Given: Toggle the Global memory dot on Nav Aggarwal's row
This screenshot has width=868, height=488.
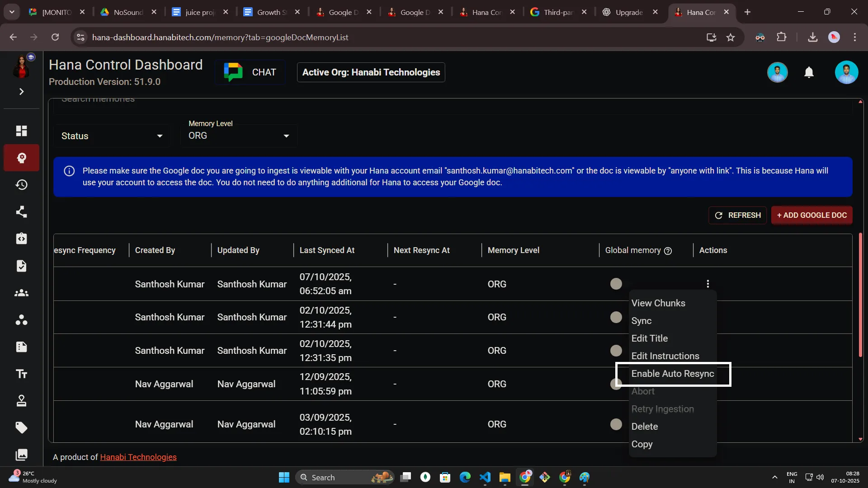Looking at the screenshot, I should click(x=616, y=384).
